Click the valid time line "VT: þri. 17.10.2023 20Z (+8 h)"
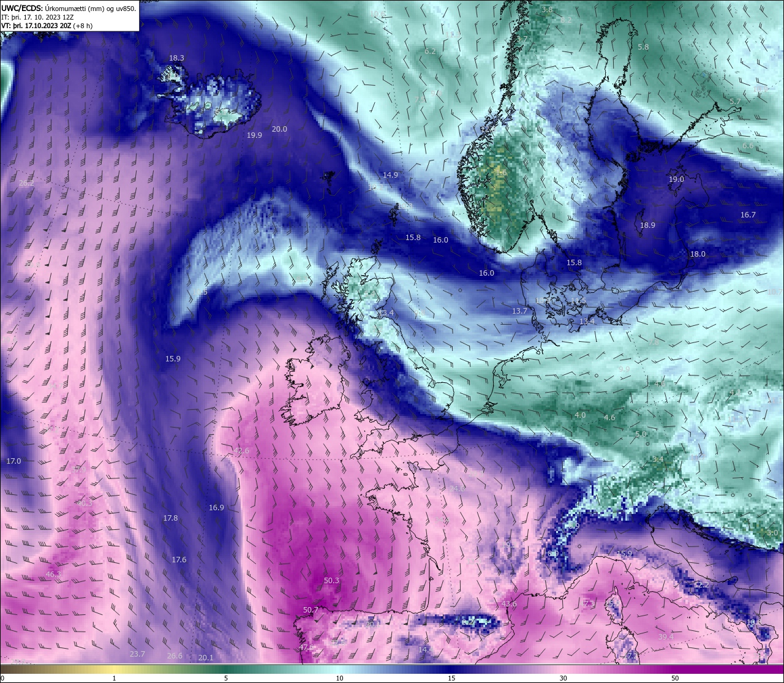This screenshot has height=683, width=784. (47, 26)
